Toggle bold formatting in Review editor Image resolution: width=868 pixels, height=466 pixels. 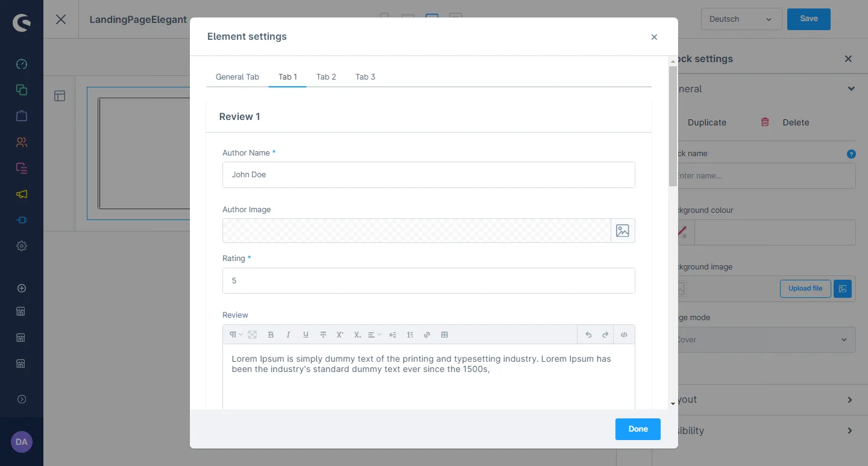coord(271,335)
